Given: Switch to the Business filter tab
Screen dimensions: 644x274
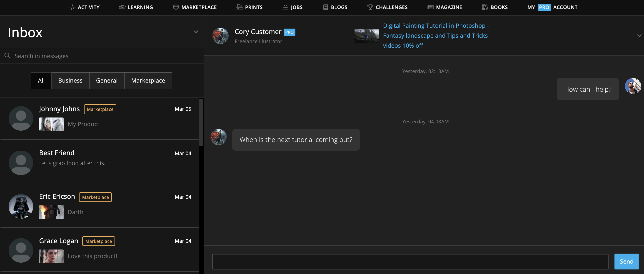Looking at the screenshot, I should pyautogui.click(x=70, y=81).
